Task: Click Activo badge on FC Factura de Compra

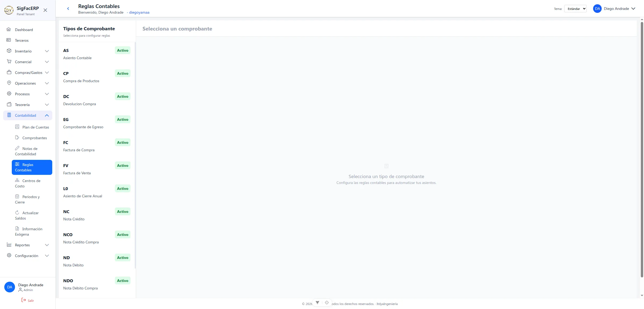Action: click(x=122, y=142)
